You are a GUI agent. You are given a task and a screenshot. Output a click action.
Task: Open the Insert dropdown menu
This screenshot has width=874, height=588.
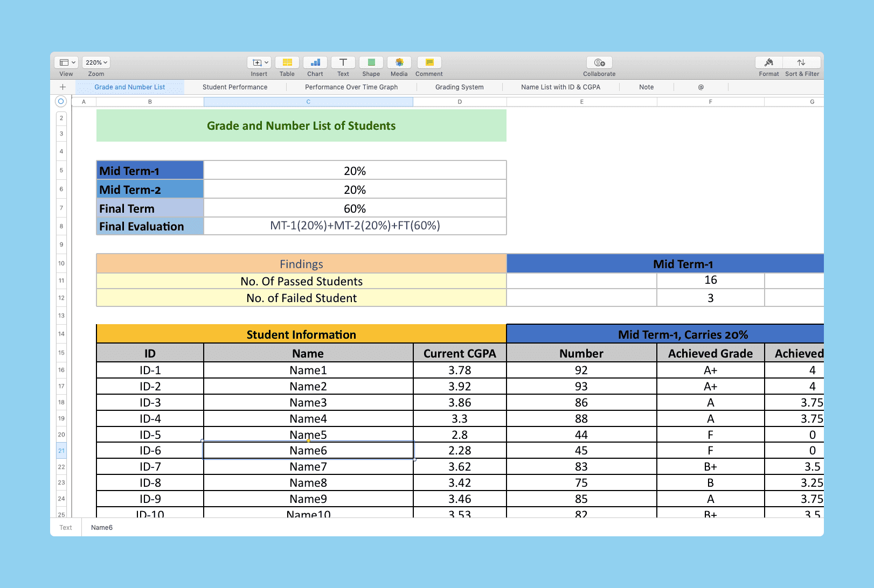click(259, 63)
